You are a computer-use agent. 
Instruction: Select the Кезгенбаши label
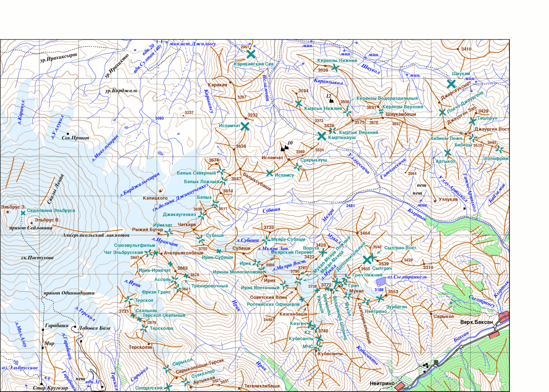click(x=293, y=314)
